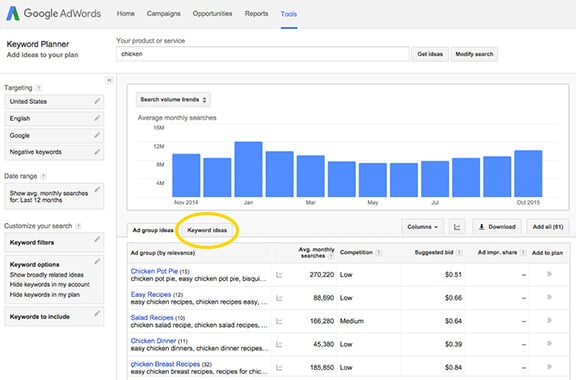Open the Tools menu
576x380 pixels.
tap(289, 14)
